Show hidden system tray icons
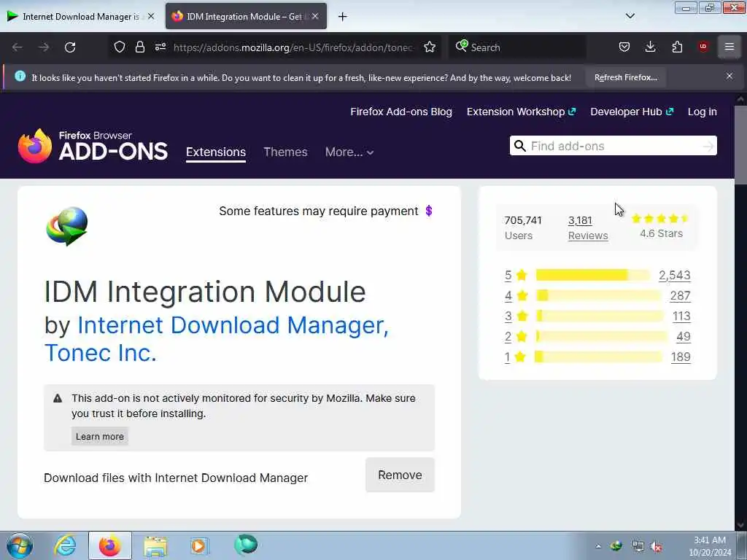 (598, 546)
